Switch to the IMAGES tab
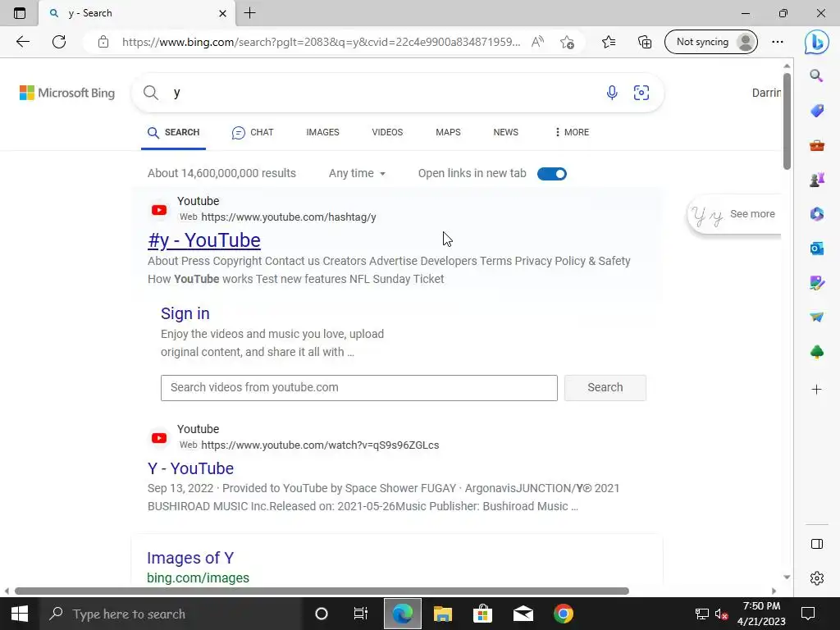Screen dimensions: 840x630 (x=322, y=132)
